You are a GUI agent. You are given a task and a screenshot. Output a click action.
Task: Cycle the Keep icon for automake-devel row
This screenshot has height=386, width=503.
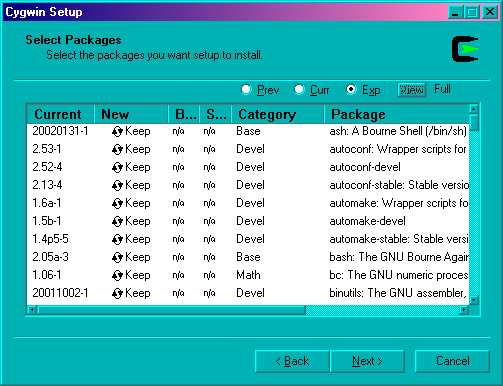pos(117,222)
